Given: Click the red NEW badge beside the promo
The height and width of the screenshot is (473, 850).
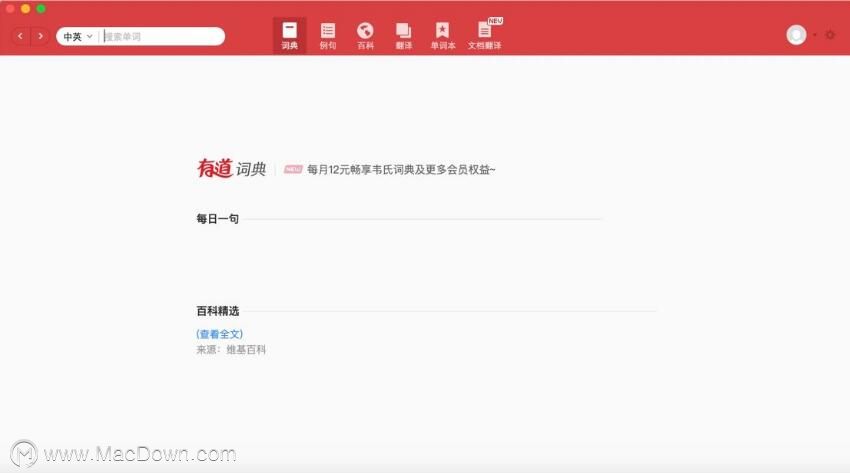Looking at the screenshot, I should [x=293, y=170].
